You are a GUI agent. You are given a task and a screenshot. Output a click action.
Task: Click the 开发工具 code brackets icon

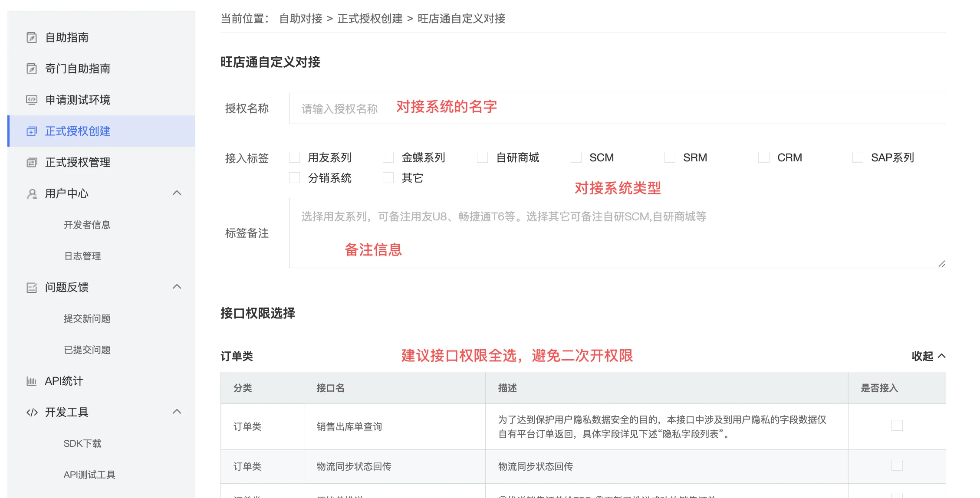32,413
